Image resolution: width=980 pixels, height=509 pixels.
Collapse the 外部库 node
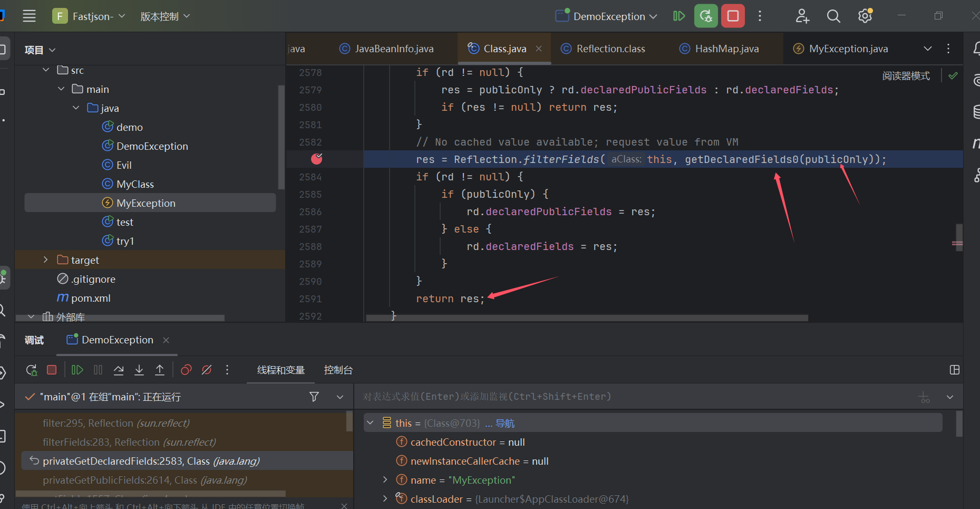(31, 317)
